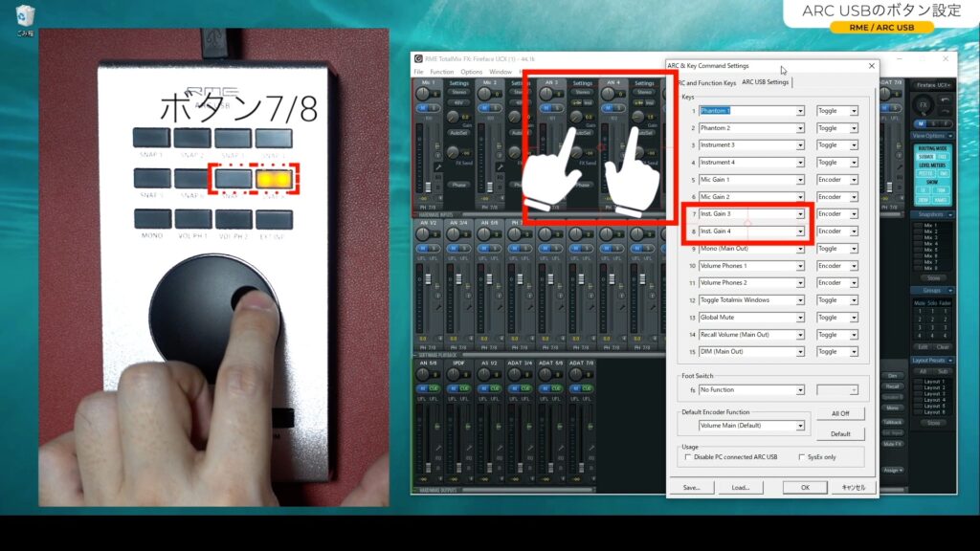Open the Window menu in TotalMix
This screenshot has width=980, height=551.
coord(500,72)
